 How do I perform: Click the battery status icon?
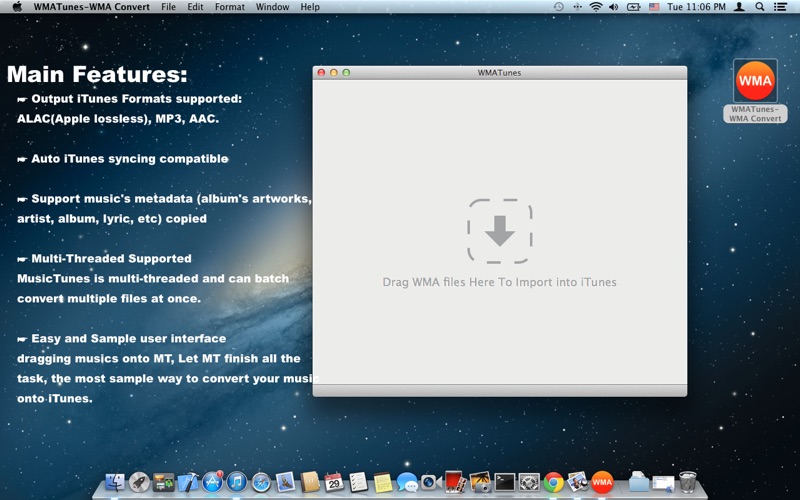(634, 7)
